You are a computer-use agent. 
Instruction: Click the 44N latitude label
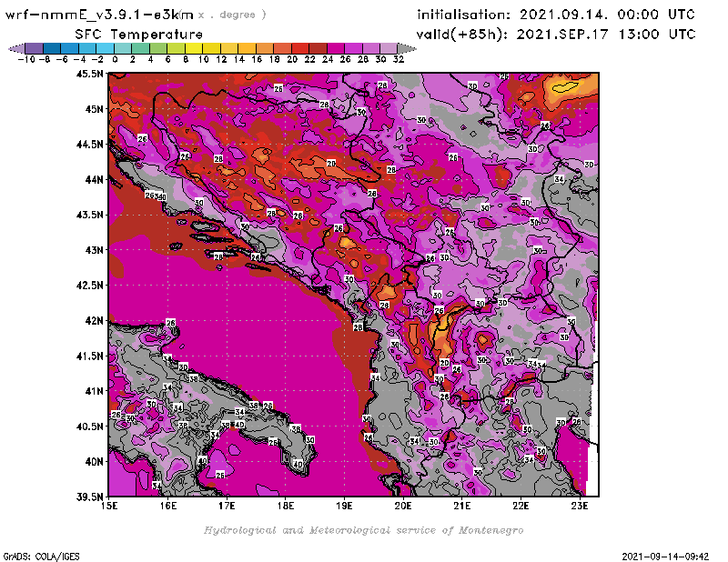pos(94,179)
